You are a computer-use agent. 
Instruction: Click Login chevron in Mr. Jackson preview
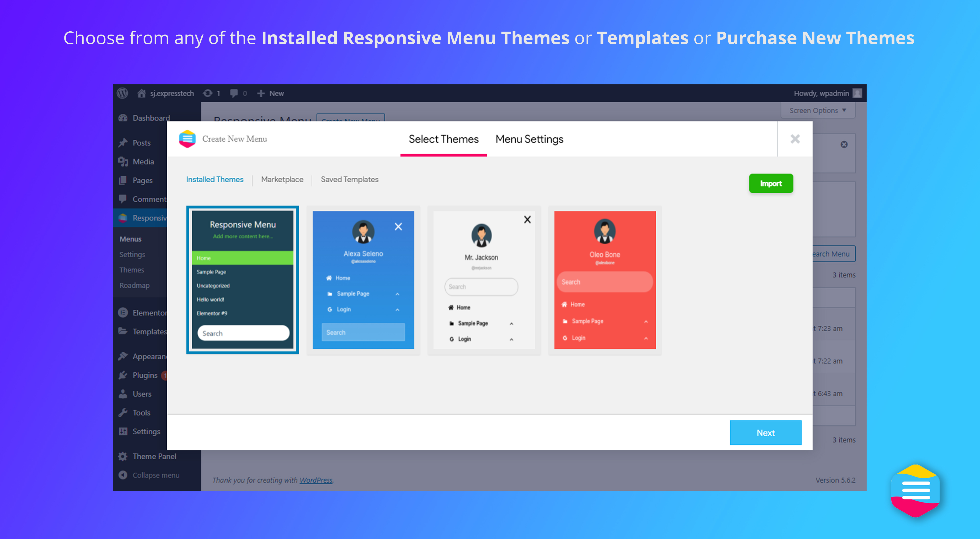click(511, 339)
